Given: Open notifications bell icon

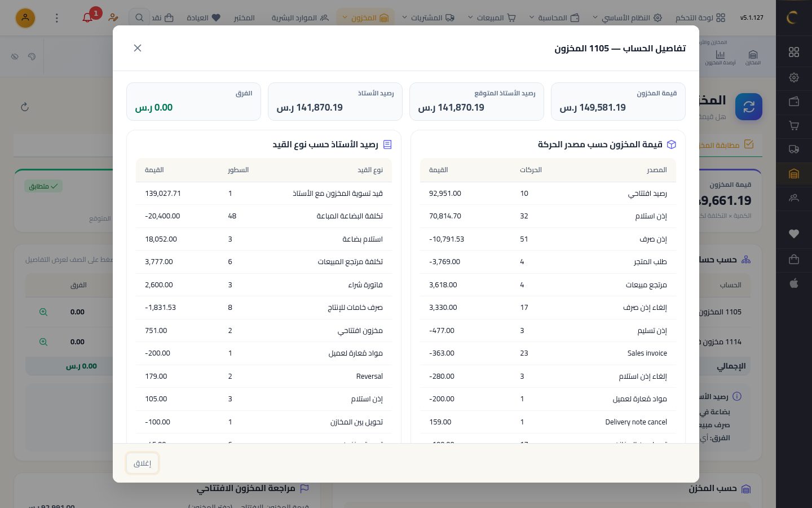Looking at the screenshot, I should tap(87, 17).
